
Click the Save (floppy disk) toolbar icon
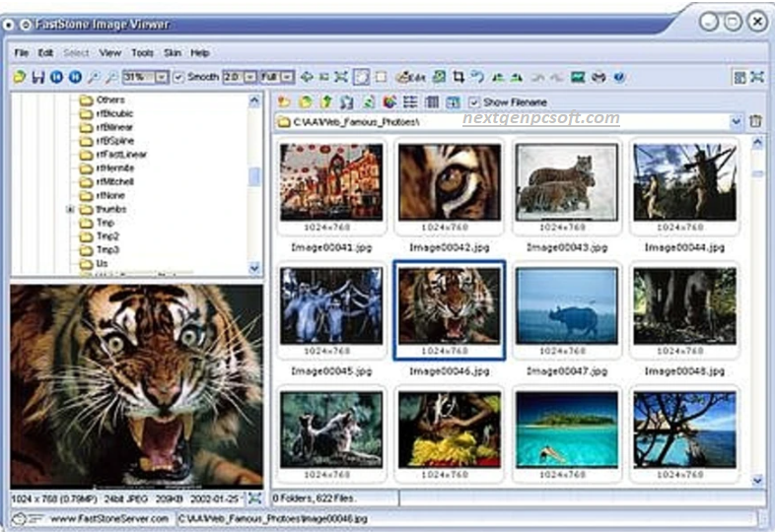tap(38, 77)
